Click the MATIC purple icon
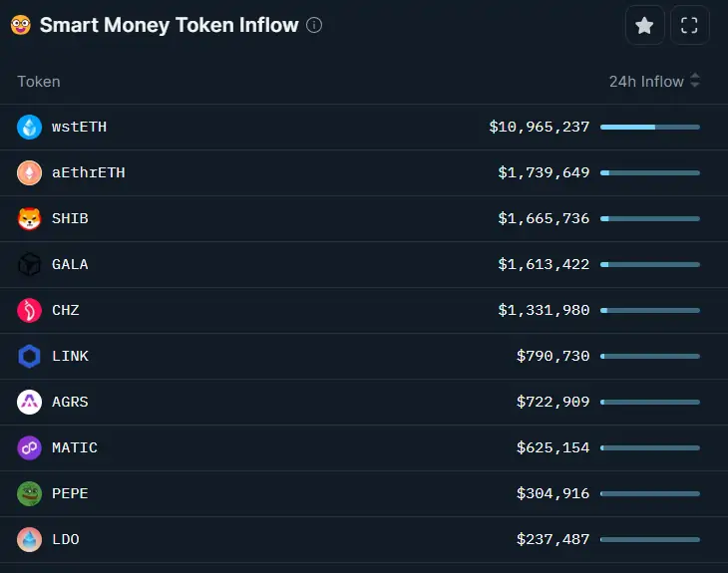728x573 pixels. click(29, 447)
